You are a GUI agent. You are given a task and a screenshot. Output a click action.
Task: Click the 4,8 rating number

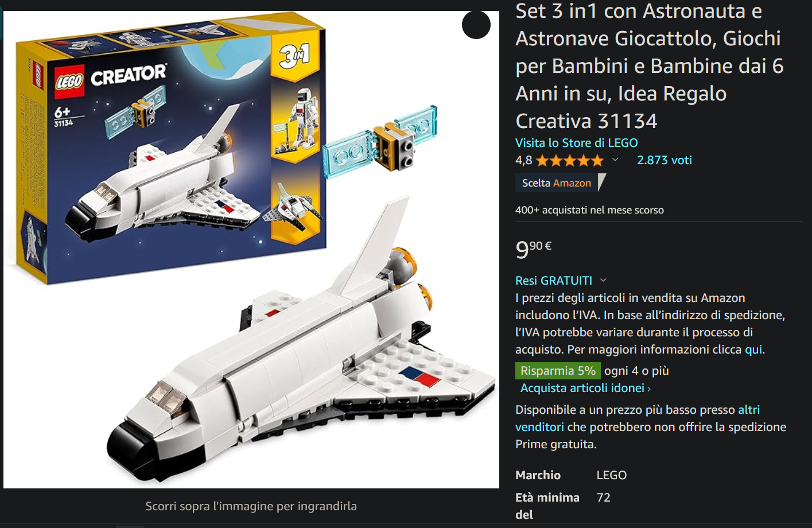click(524, 160)
